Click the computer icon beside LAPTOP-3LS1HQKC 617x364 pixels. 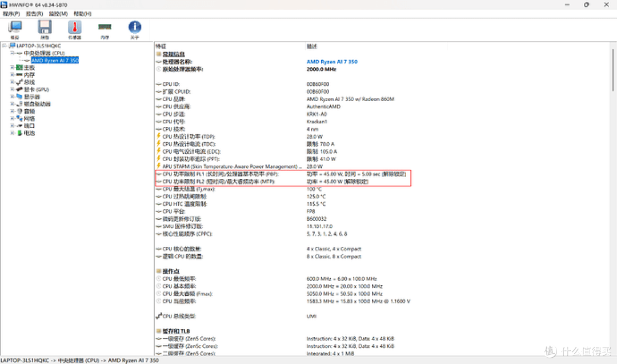tap(12, 46)
